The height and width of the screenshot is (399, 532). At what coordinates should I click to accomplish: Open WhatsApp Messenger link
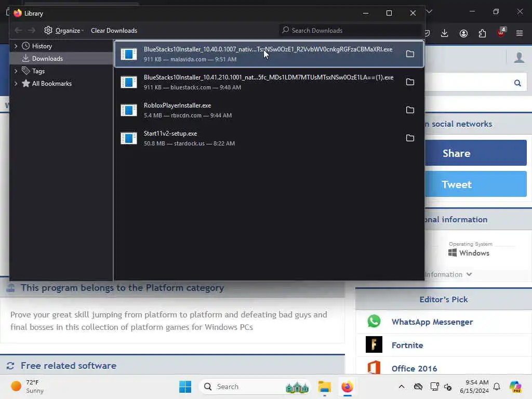(x=432, y=322)
